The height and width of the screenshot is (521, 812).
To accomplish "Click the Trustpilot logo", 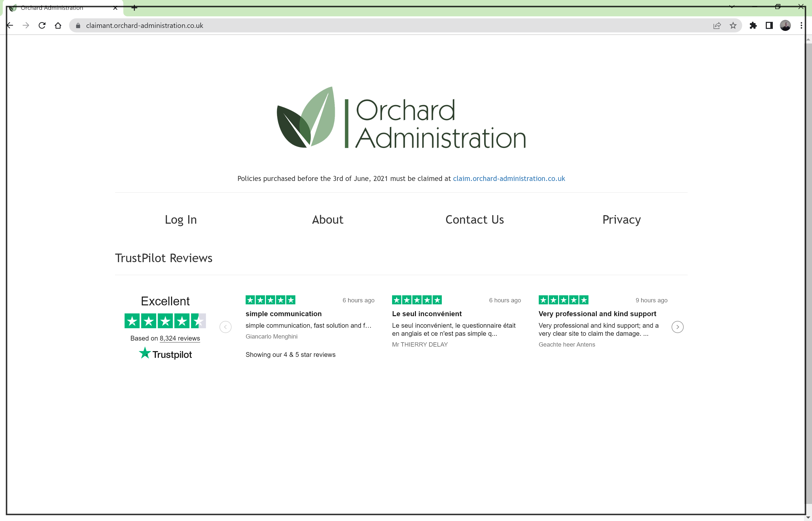I will click(x=165, y=354).
